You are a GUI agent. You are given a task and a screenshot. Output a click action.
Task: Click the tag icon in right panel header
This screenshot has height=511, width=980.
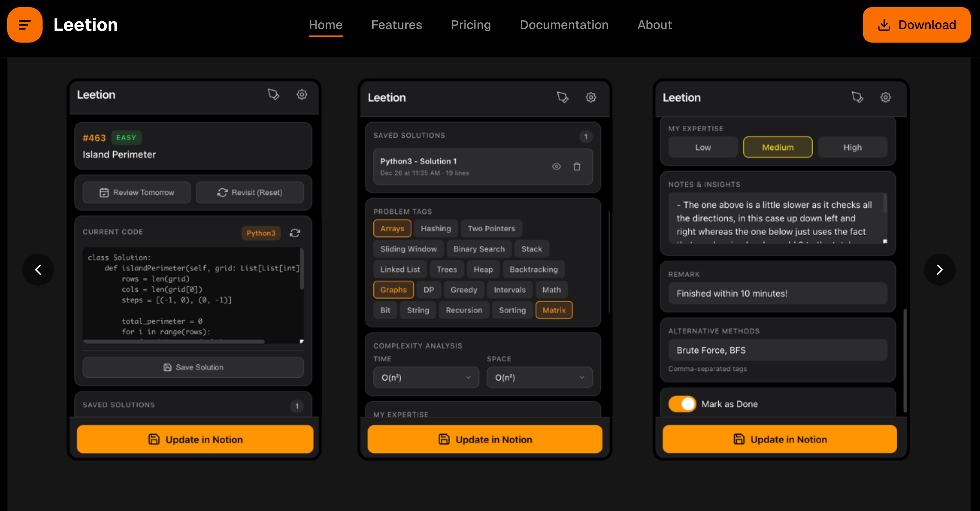pyautogui.click(x=857, y=97)
